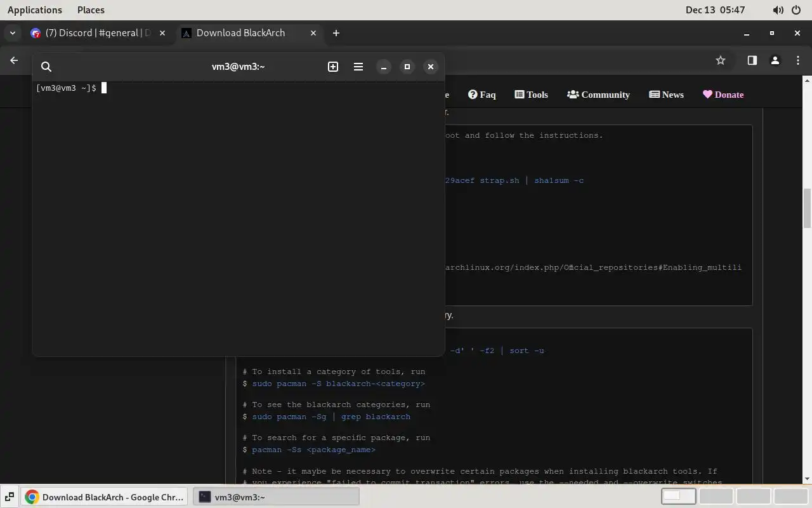Click 'sudo pacman -Sg | grep blackarch' command
Image resolution: width=812 pixels, height=508 pixels.
331,417
